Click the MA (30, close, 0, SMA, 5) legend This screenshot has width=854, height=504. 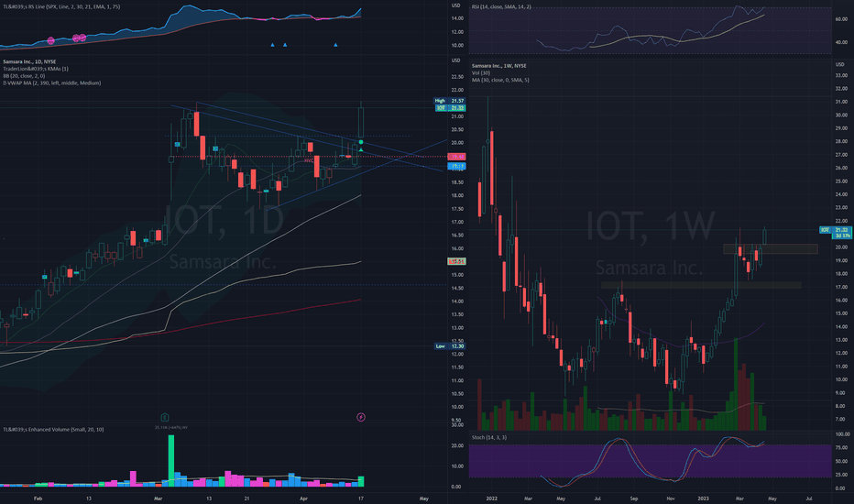500,80
